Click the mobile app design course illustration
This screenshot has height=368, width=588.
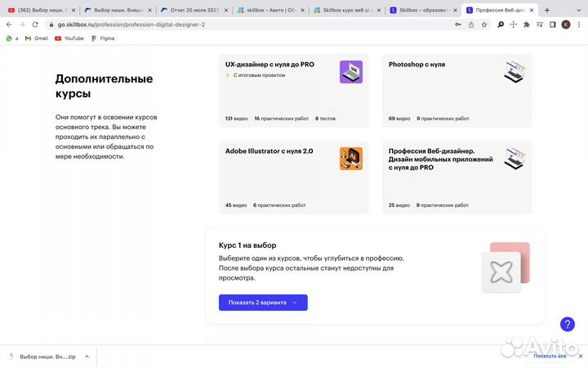(514, 159)
